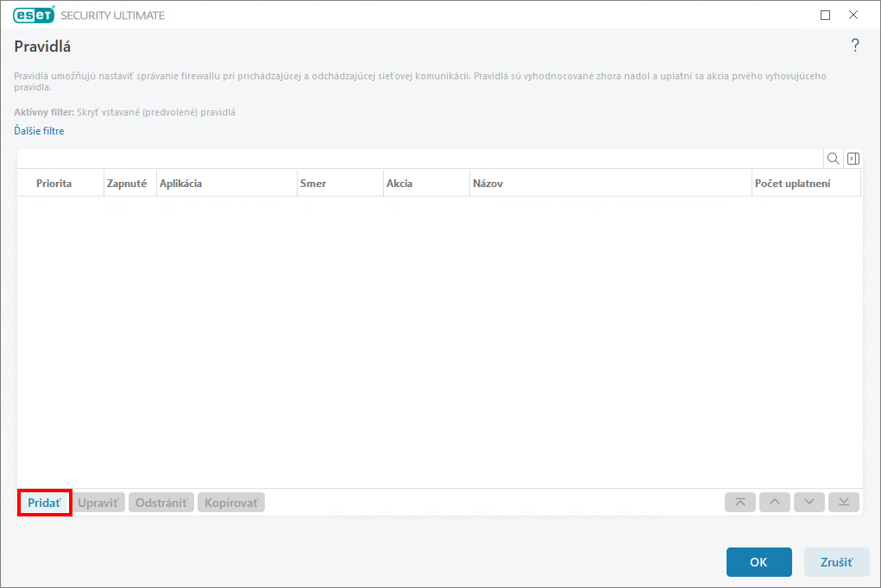Screen dimensions: 881x588
Task: Cancel using the Zrušiť button
Action: pyautogui.click(x=835, y=562)
